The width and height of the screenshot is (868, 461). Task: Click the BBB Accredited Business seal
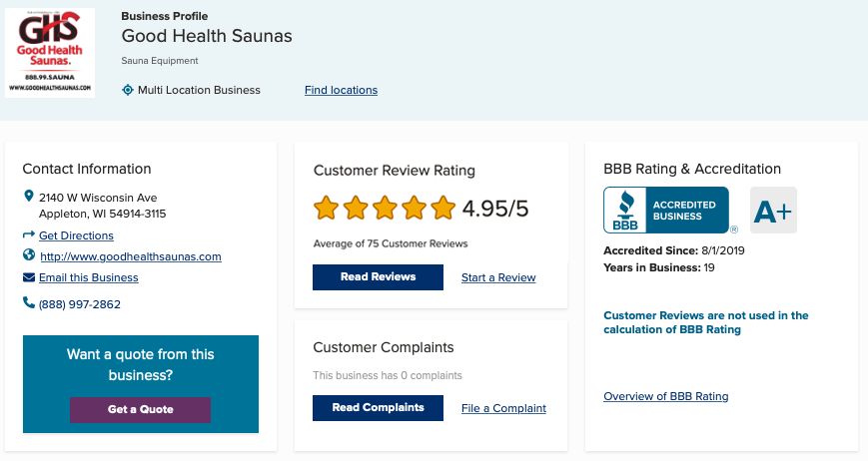pyautogui.click(x=666, y=211)
